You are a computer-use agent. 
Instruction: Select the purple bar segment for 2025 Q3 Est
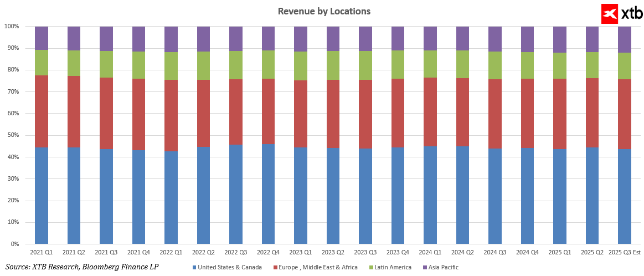point(625,39)
